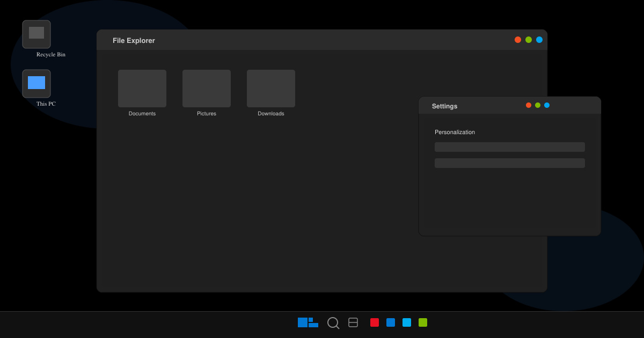Click the red dot in File Explorer title bar
This screenshot has height=338, width=644.
tap(518, 40)
